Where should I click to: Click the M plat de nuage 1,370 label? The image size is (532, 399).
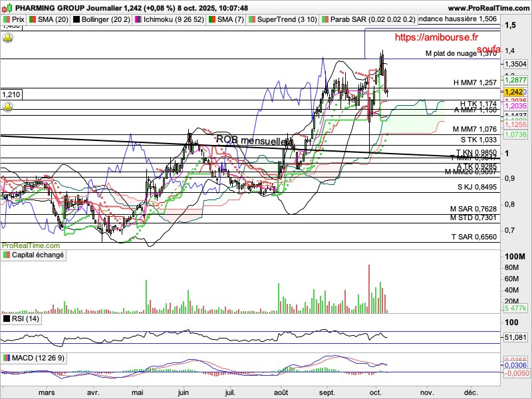(x=461, y=54)
